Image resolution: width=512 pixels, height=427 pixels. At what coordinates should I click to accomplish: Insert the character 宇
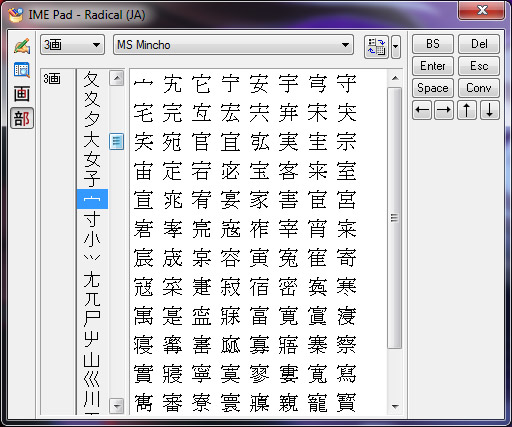(x=288, y=84)
